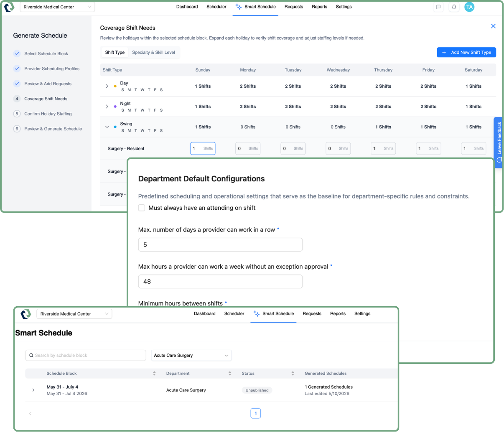Click the Select Schedule Block step checkmark
This screenshot has width=504, height=432.
click(17, 53)
